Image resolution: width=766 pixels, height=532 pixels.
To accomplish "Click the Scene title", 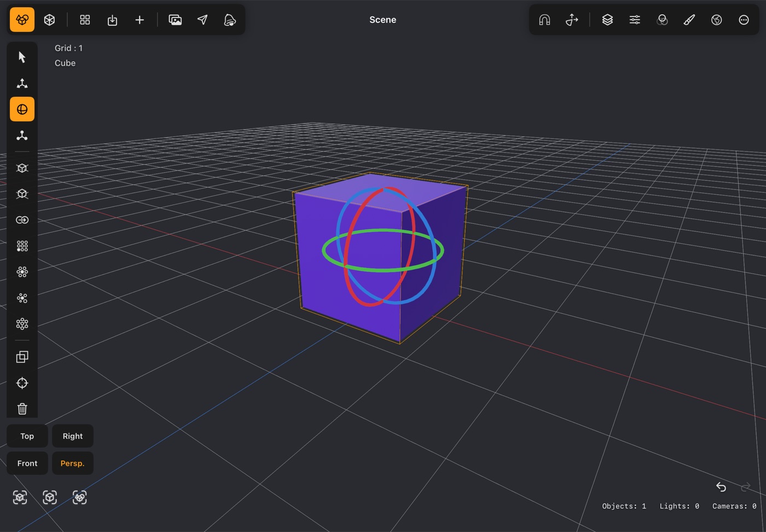I will 382,20.
